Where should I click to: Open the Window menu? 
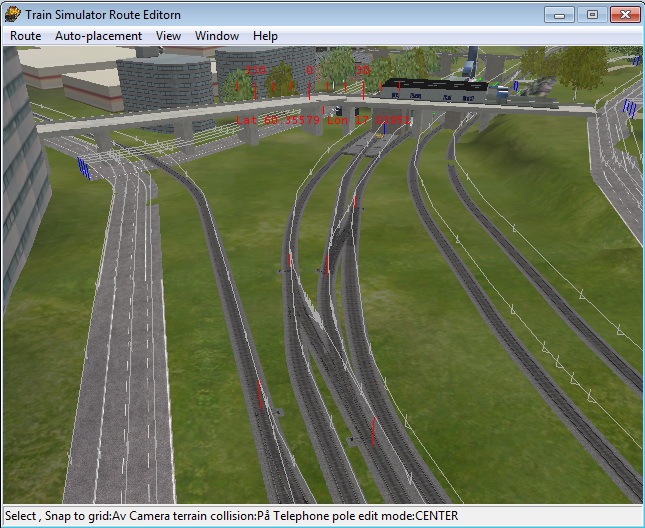tap(217, 36)
